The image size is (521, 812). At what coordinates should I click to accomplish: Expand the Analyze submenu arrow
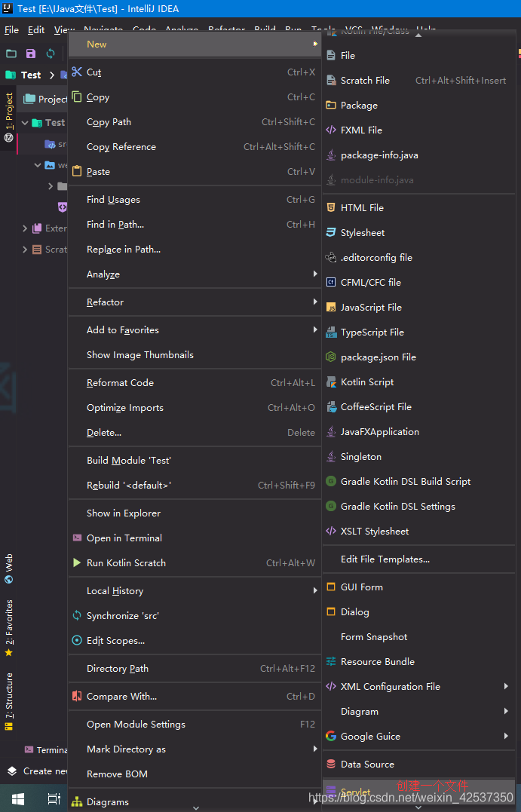click(x=315, y=274)
